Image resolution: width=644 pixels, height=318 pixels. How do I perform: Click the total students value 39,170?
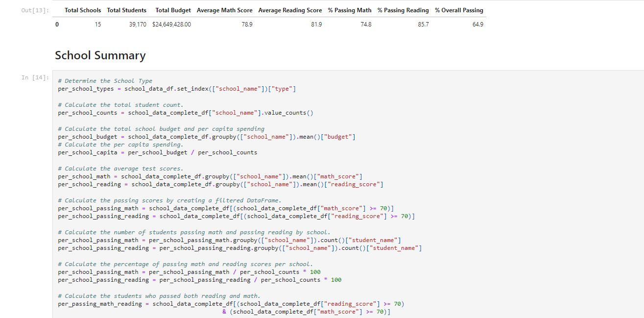[138, 24]
